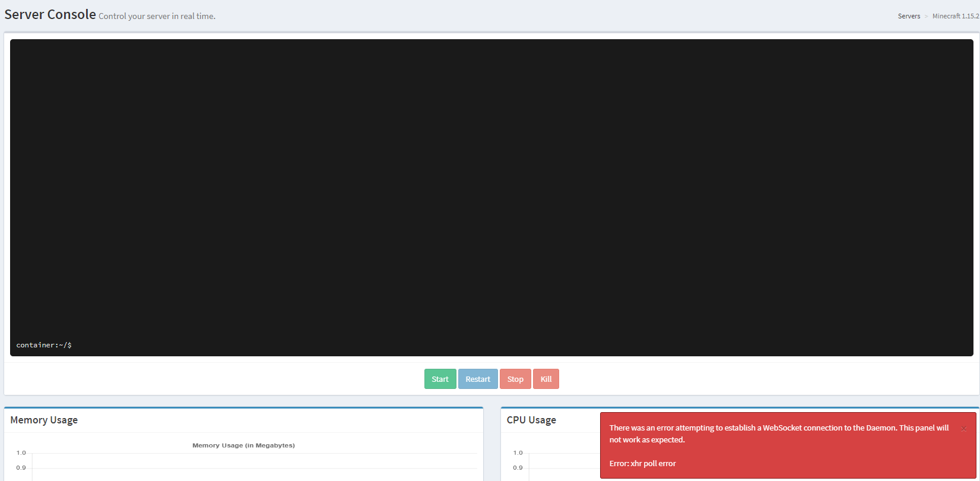
Task: Select the Server Console page heading
Action: 50,14
